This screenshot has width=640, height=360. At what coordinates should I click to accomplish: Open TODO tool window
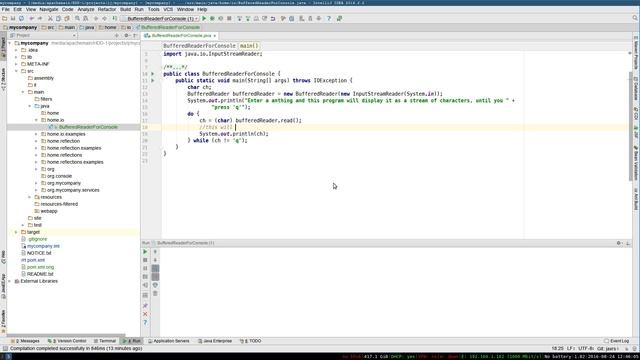point(251,341)
